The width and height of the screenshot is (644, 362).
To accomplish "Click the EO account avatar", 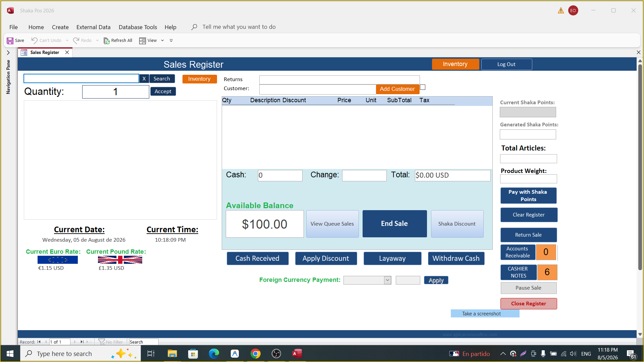I will pyautogui.click(x=573, y=11).
